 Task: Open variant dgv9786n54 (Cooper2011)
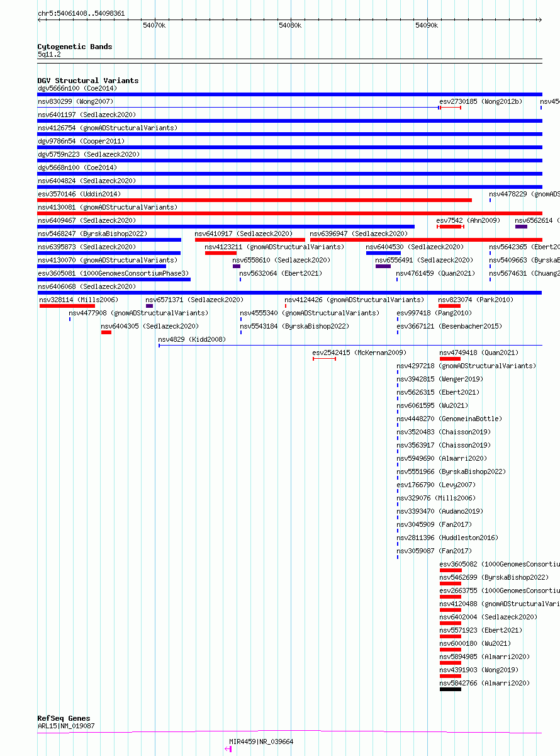(81, 141)
